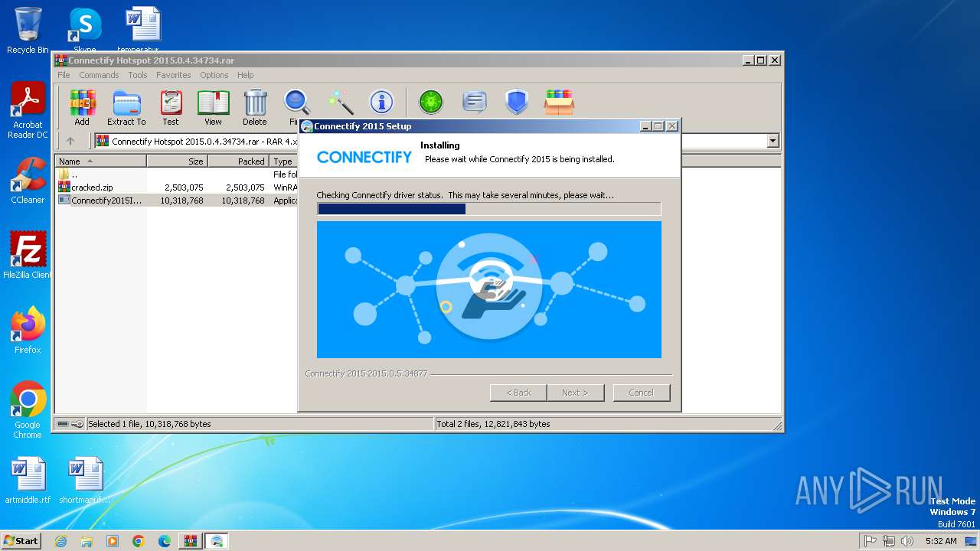This screenshot has height=551, width=980.
Task: Click the Action Center flag tray icon
Action: coord(870,541)
